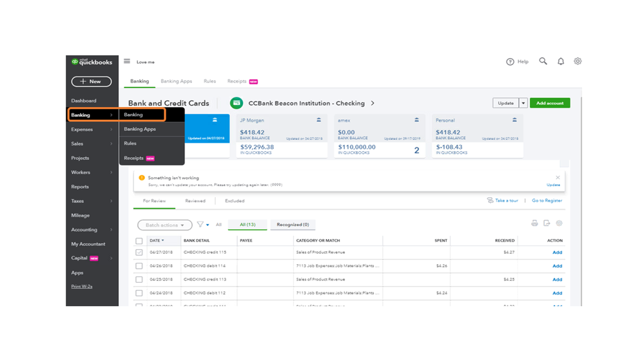Click the green CCBank account icon
Image resolution: width=644 pixels, height=362 pixels.
tap(237, 103)
